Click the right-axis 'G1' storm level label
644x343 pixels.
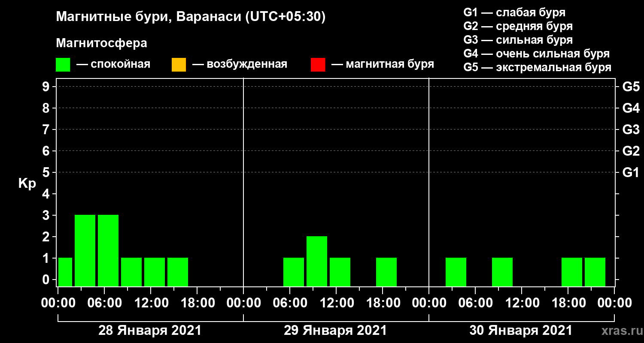coord(631,172)
